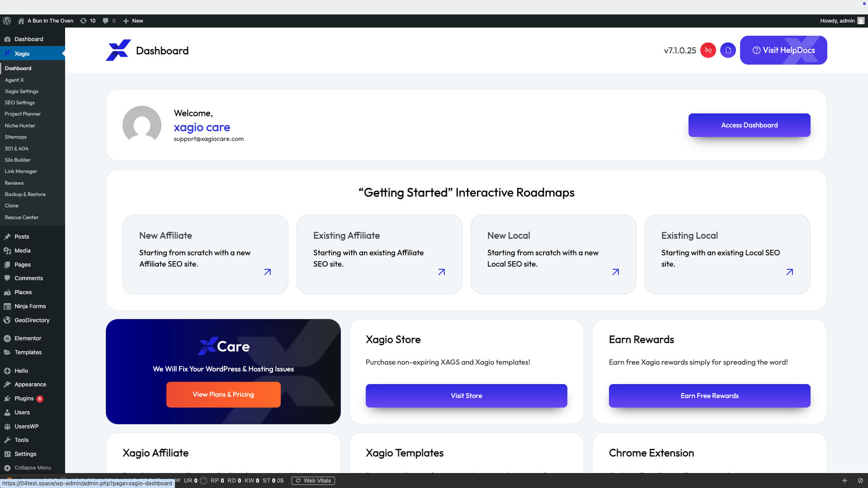Click the Access Dashboard button
Image resolution: width=868 pixels, height=488 pixels.
click(749, 125)
